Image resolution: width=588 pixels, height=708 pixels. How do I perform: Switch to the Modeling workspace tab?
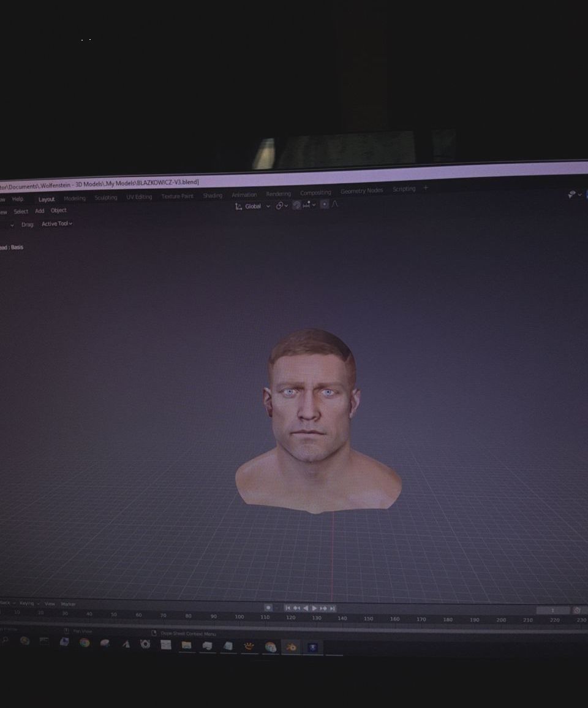coord(75,198)
